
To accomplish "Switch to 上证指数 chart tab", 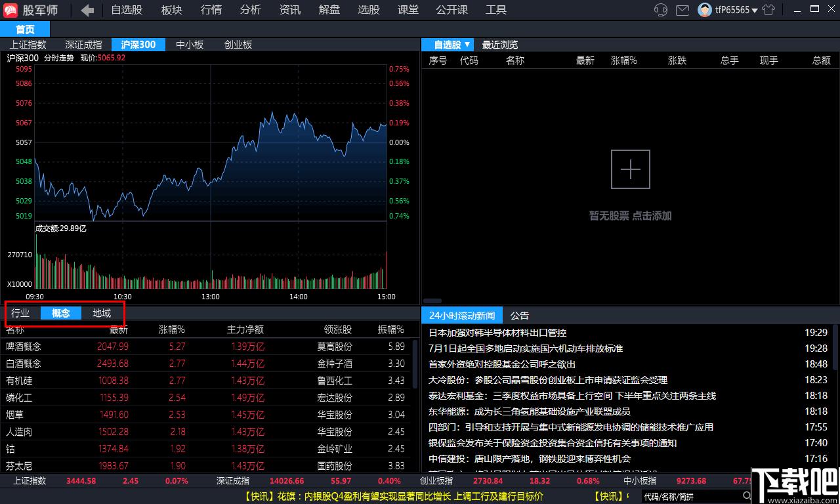I will [x=28, y=45].
